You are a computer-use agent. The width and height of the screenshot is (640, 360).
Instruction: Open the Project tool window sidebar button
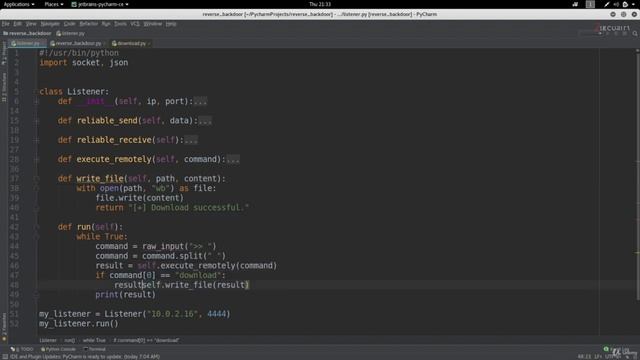click(4, 53)
